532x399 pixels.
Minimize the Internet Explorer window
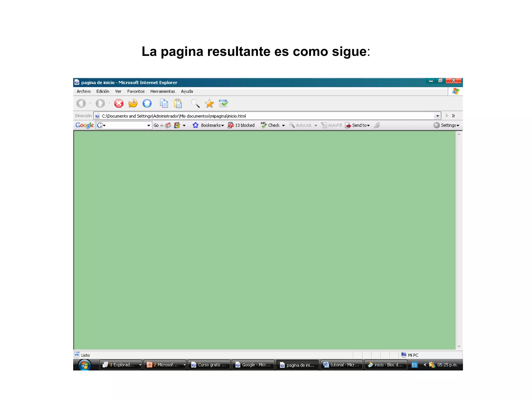431,81
